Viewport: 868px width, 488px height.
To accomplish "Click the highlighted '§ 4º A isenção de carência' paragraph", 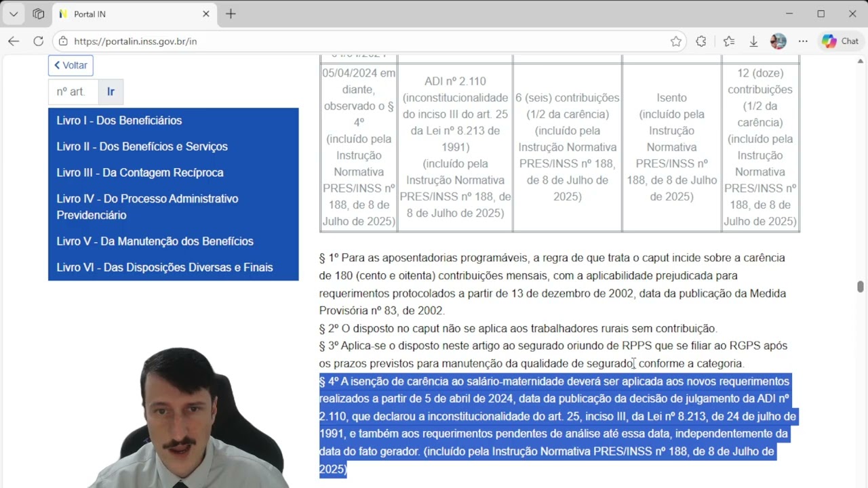I will coord(557,425).
